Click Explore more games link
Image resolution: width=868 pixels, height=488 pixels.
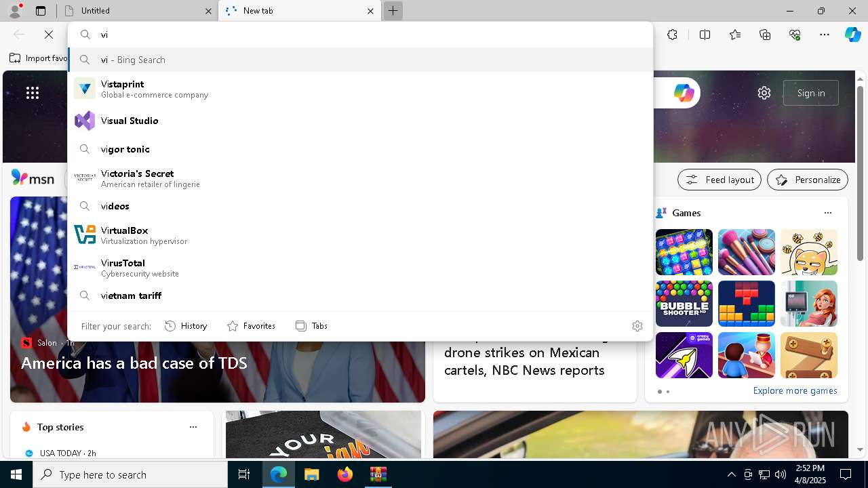coord(795,390)
